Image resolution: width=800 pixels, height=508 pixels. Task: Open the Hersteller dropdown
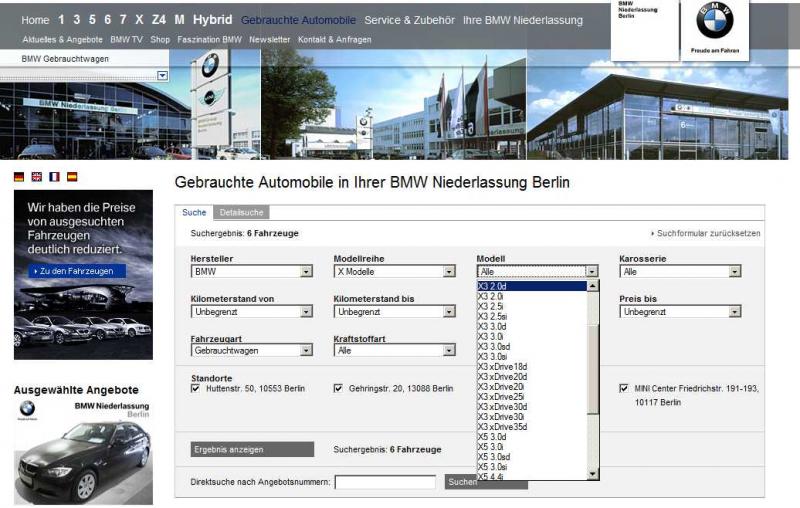(x=306, y=271)
